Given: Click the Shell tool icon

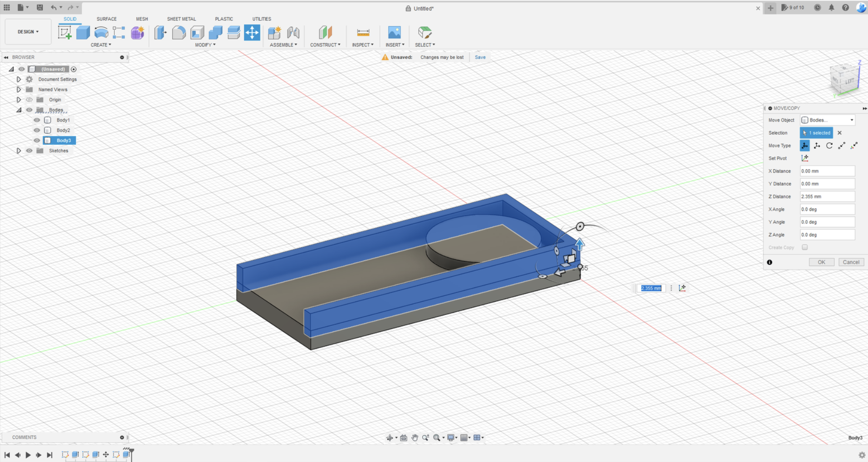Looking at the screenshot, I should pos(197,33).
